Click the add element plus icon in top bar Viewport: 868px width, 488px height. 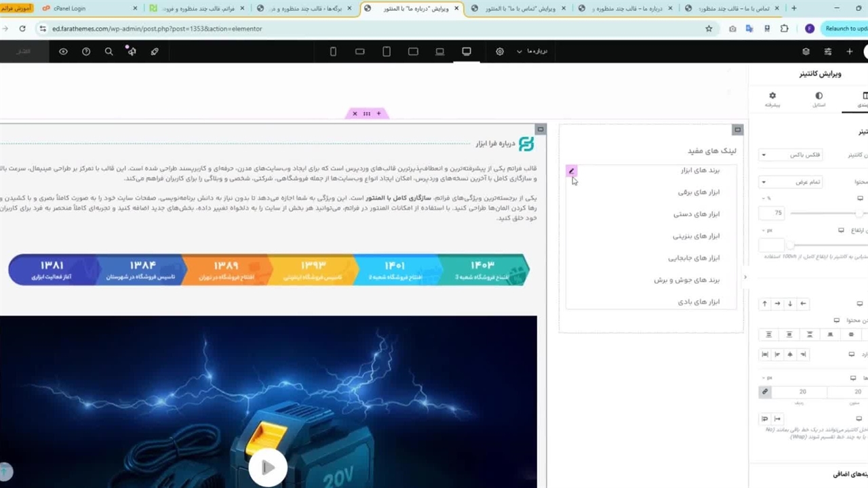(x=849, y=52)
